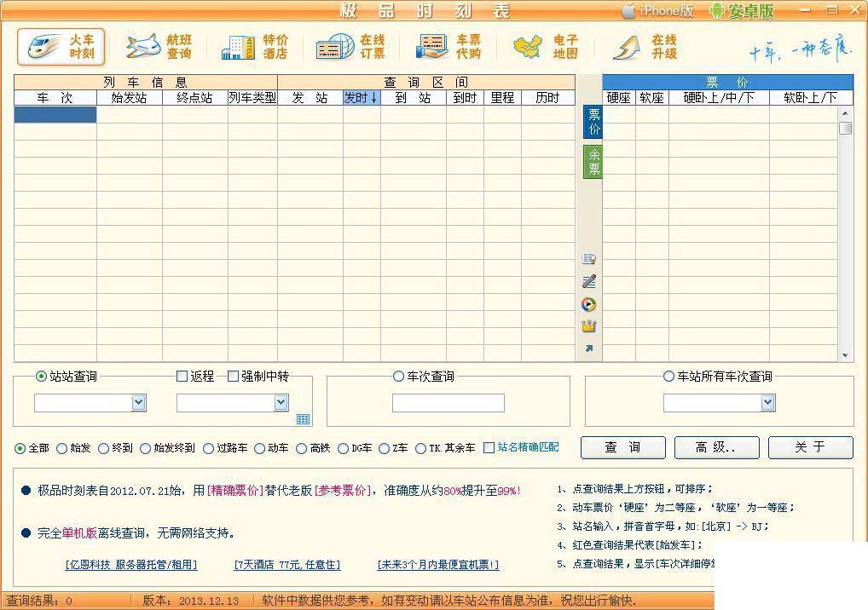
Task: Select the highlighted first 车次 cell
Action: pyautogui.click(x=55, y=114)
